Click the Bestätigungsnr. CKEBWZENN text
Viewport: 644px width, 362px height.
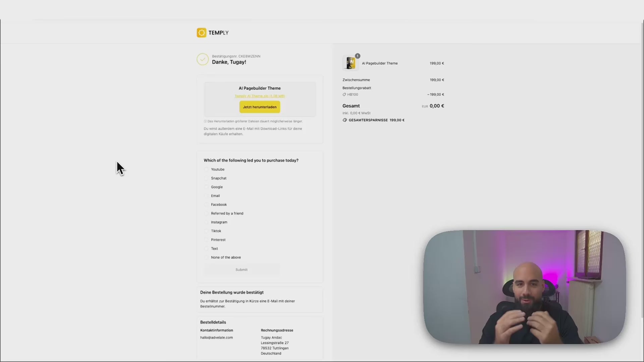coord(236,56)
